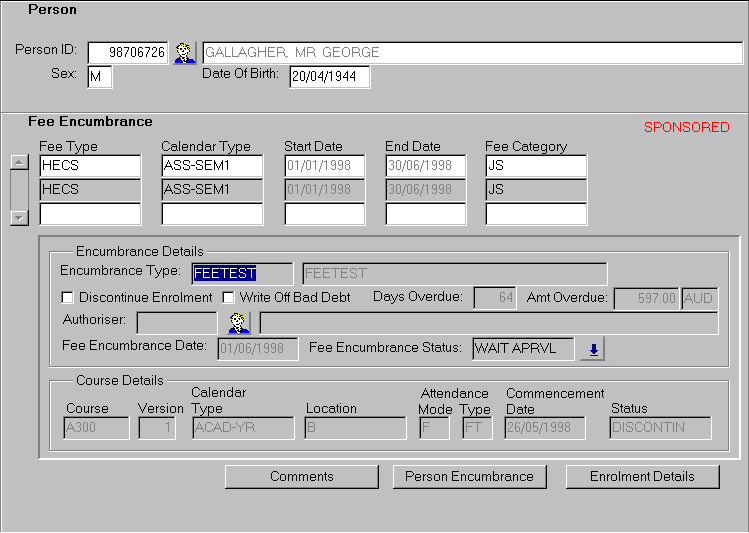Click the Sex input field

tap(99, 77)
